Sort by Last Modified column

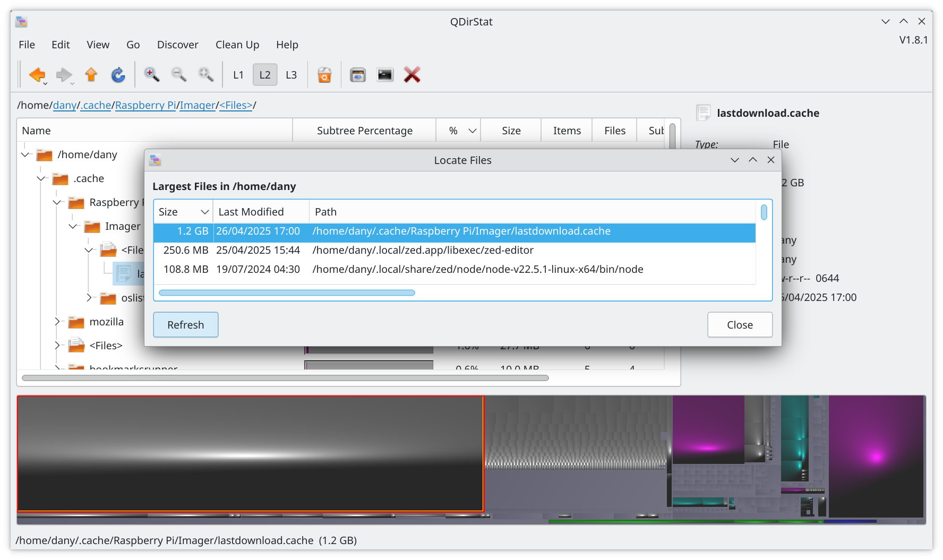coord(261,212)
